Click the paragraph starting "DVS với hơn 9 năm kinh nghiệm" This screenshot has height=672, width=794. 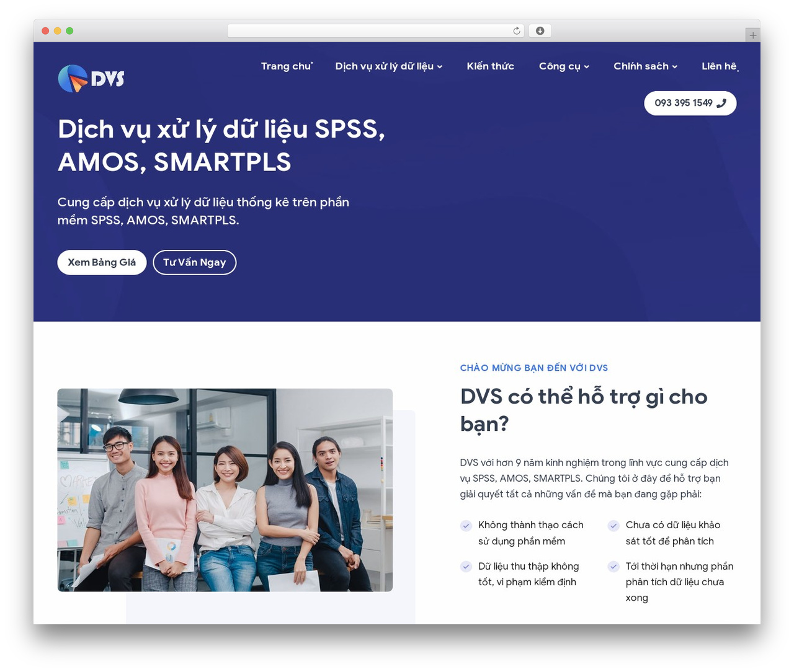[594, 479]
